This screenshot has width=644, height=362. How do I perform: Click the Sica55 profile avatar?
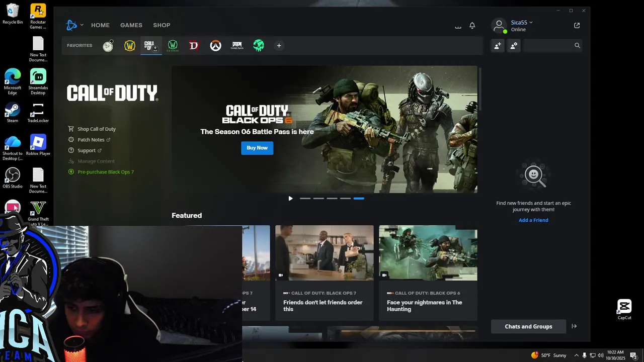(x=499, y=26)
